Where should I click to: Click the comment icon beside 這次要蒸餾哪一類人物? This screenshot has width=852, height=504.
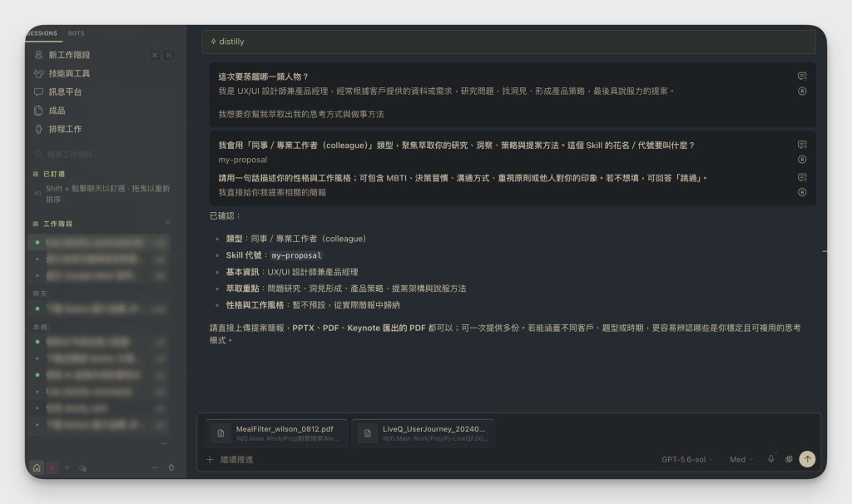pyautogui.click(x=802, y=76)
